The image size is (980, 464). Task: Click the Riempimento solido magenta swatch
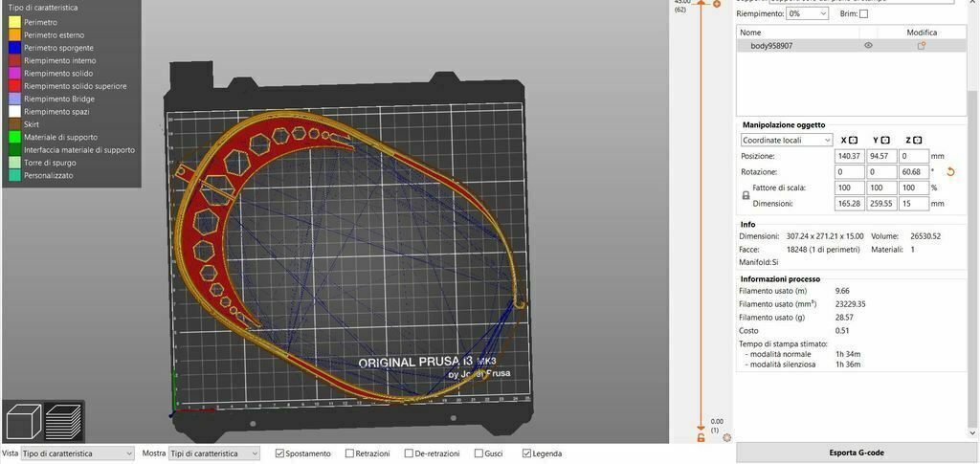pos(14,74)
